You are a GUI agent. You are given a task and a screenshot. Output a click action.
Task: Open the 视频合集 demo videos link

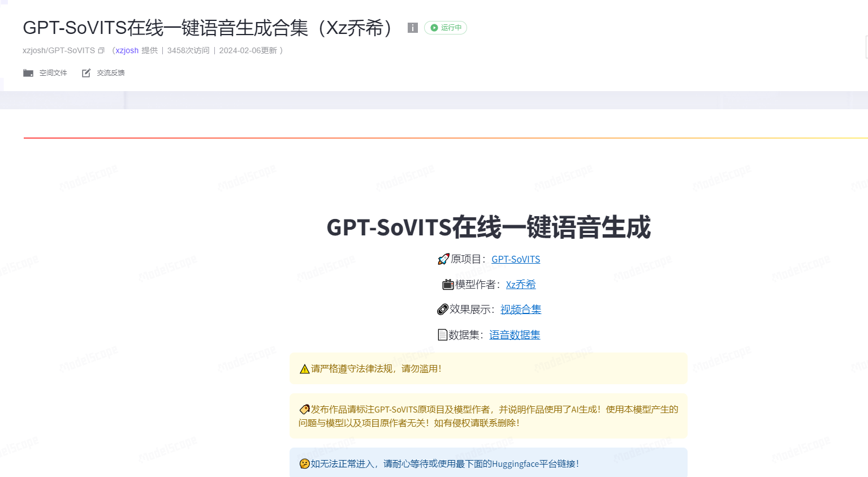(520, 310)
